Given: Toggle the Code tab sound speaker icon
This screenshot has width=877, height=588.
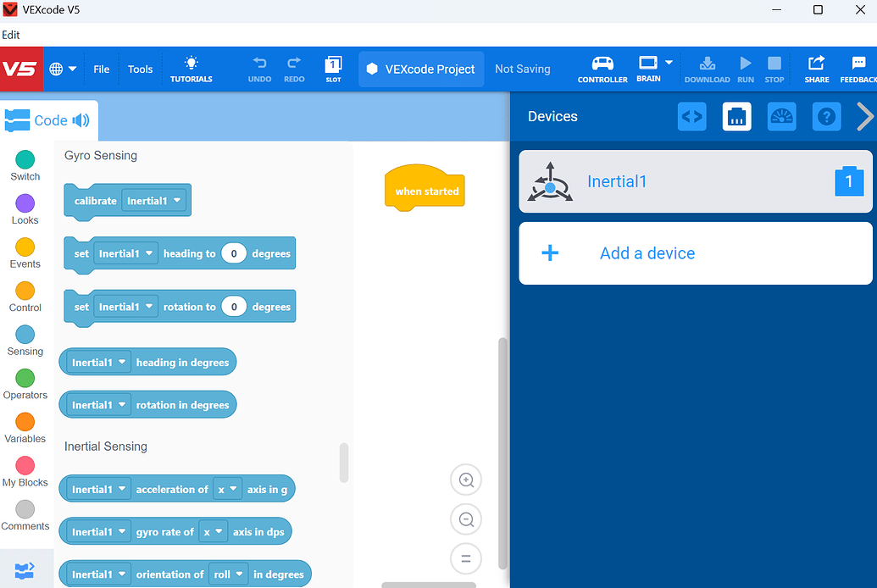Looking at the screenshot, I should click(x=81, y=120).
